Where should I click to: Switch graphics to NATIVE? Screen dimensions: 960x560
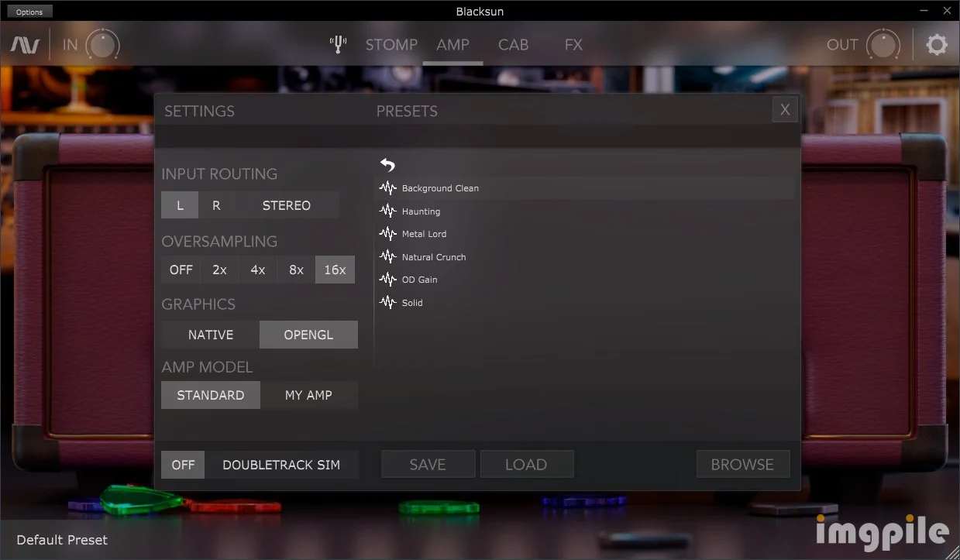pos(210,335)
